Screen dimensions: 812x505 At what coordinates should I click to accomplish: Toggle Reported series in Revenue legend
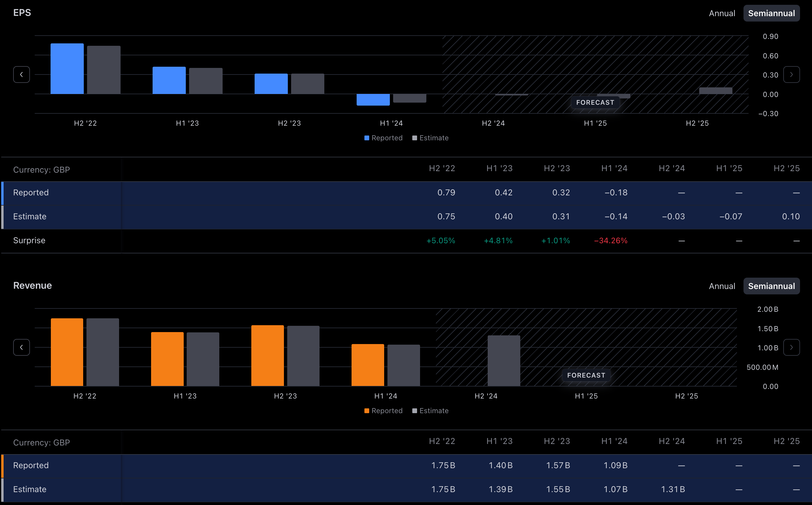point(384,411)
